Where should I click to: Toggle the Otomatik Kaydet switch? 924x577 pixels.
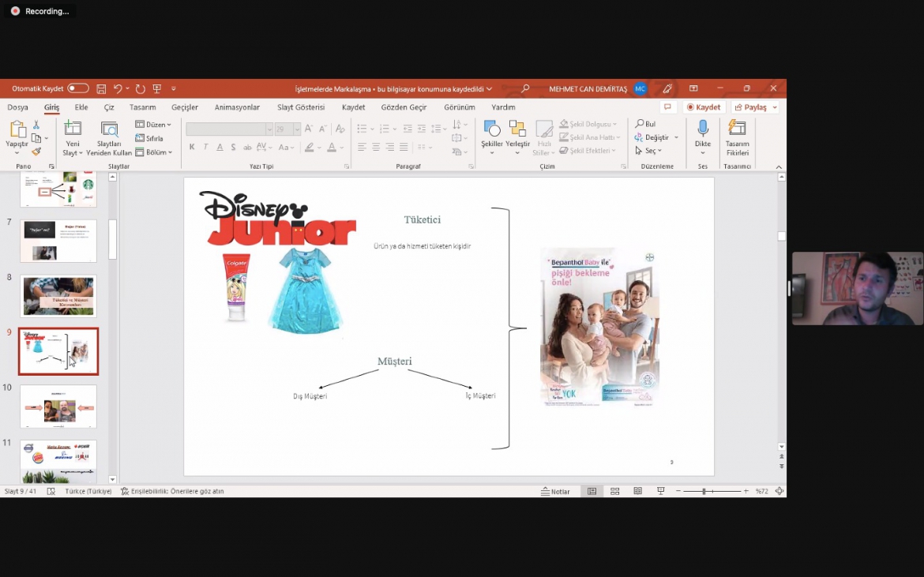77,88
